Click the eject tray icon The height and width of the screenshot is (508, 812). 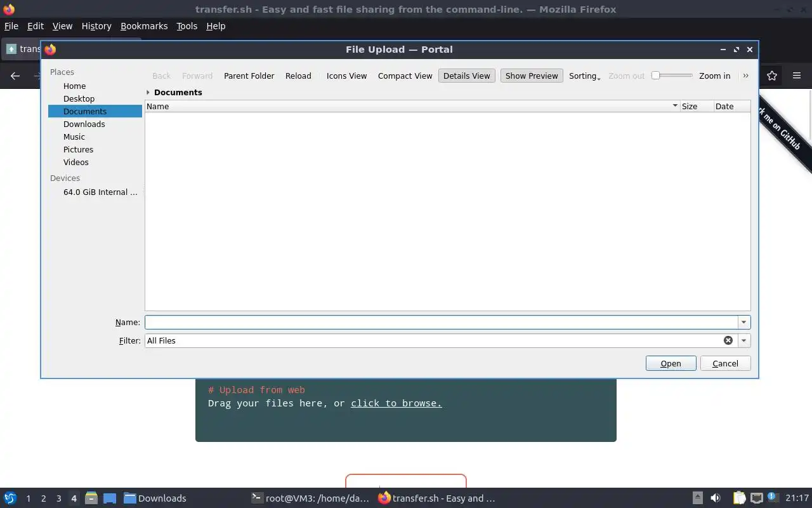pyautogui.click(x=697, y=498)
